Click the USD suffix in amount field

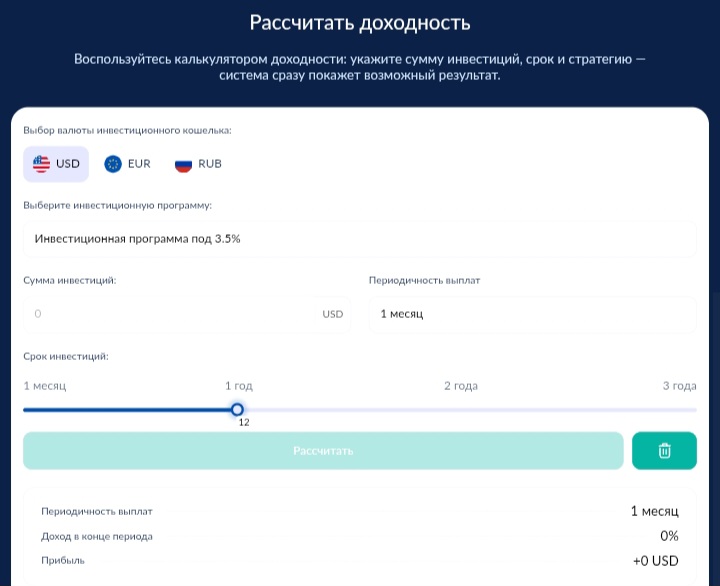pos(332,314)
